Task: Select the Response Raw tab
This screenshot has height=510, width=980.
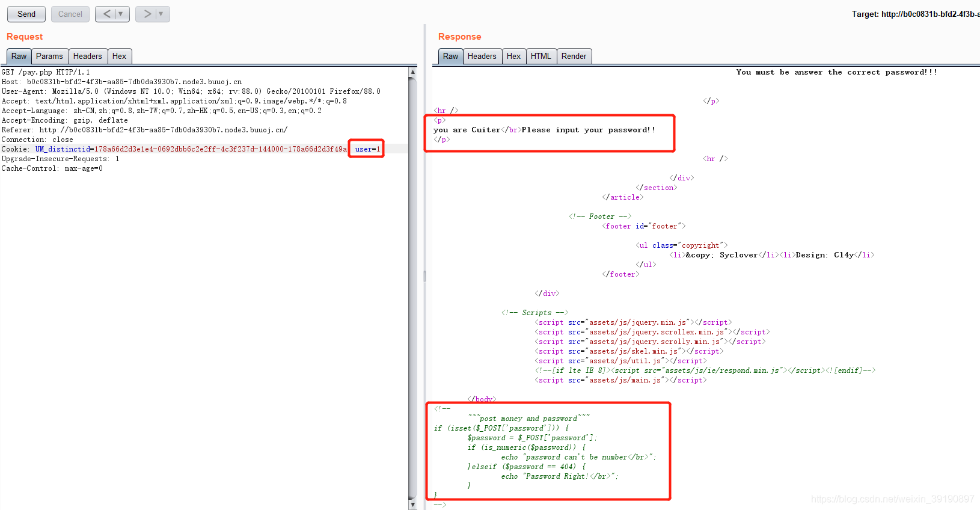Action: [451, 56]
